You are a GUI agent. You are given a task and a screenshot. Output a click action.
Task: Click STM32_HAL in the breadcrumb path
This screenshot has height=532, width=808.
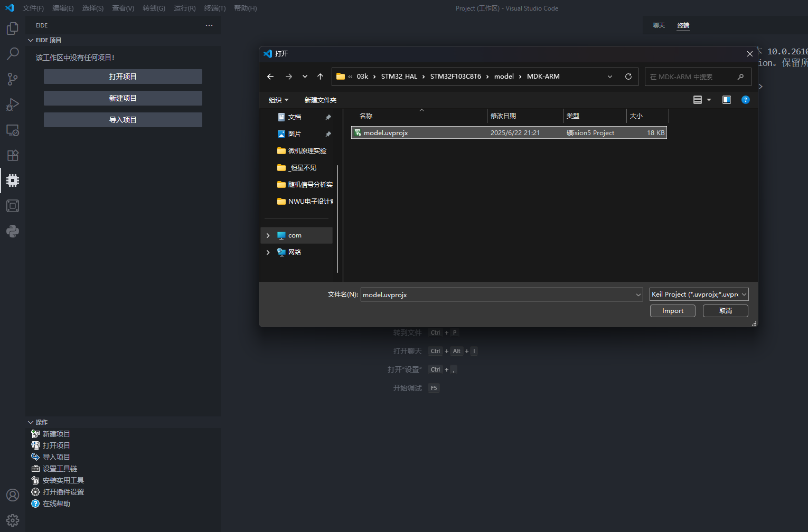[x=399, y=77]
